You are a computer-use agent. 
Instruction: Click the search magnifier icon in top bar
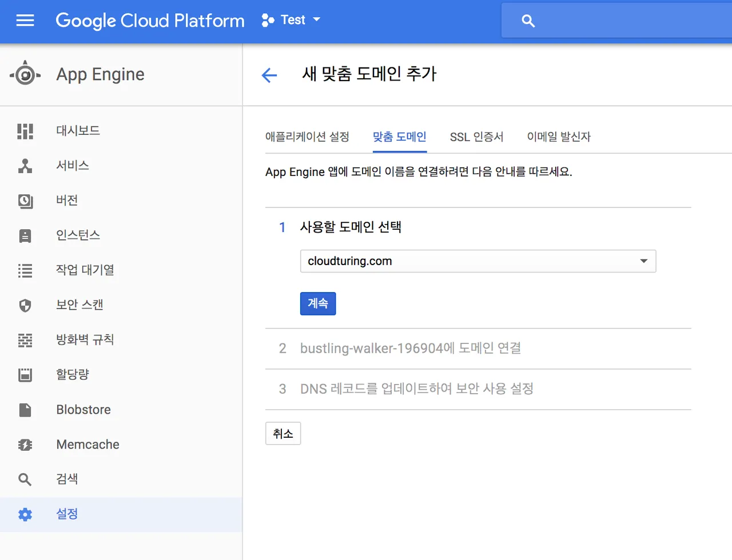528,21
